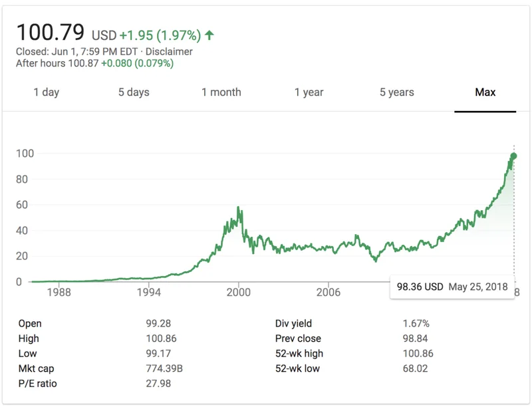The height and width of the screenshot is (407, 532).
Task: Switch to the 5 days time range tab
Action: coord(135,92)
